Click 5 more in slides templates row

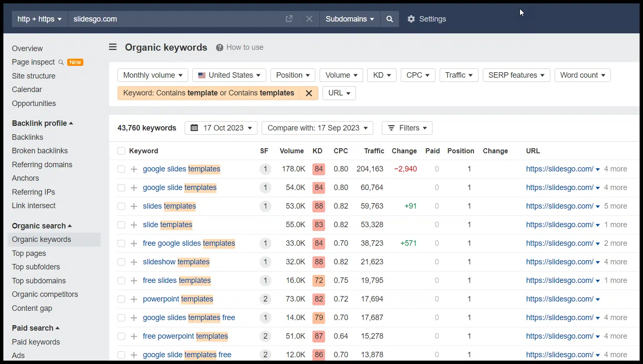coord(616,206)
